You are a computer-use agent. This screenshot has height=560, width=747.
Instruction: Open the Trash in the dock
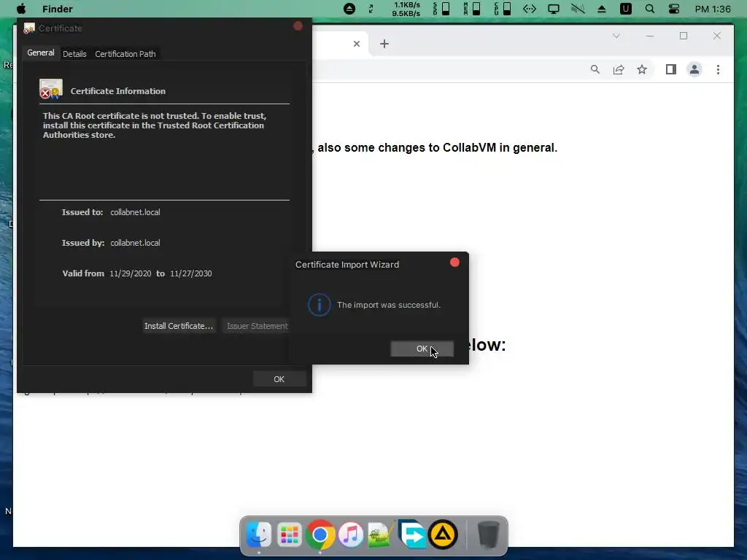[x=488, y=534]
